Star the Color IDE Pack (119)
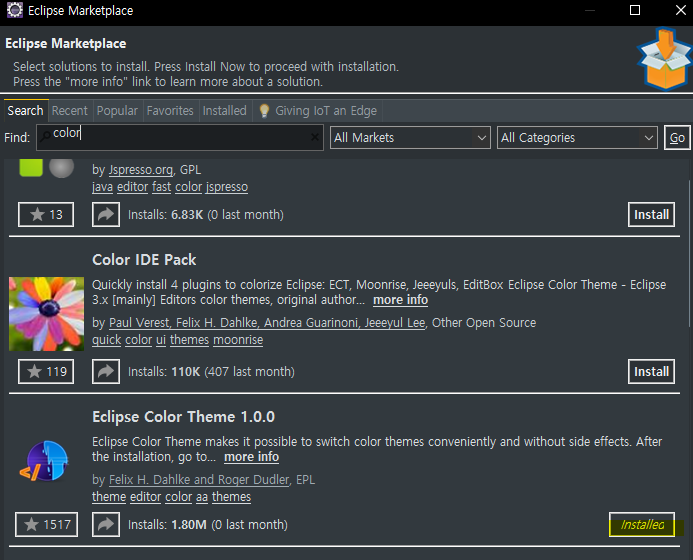 (x=46, y=371)
